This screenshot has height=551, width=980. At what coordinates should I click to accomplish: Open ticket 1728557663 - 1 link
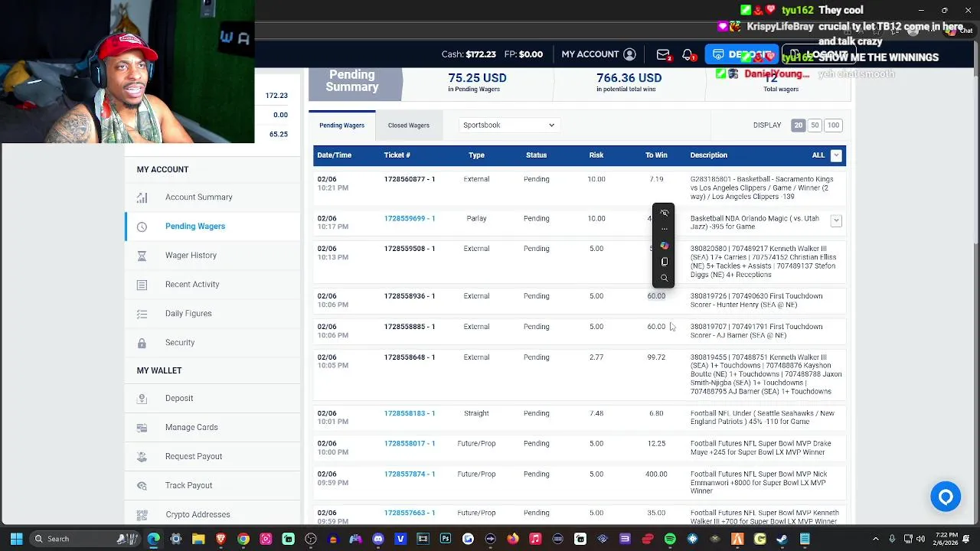pos(410,514)
